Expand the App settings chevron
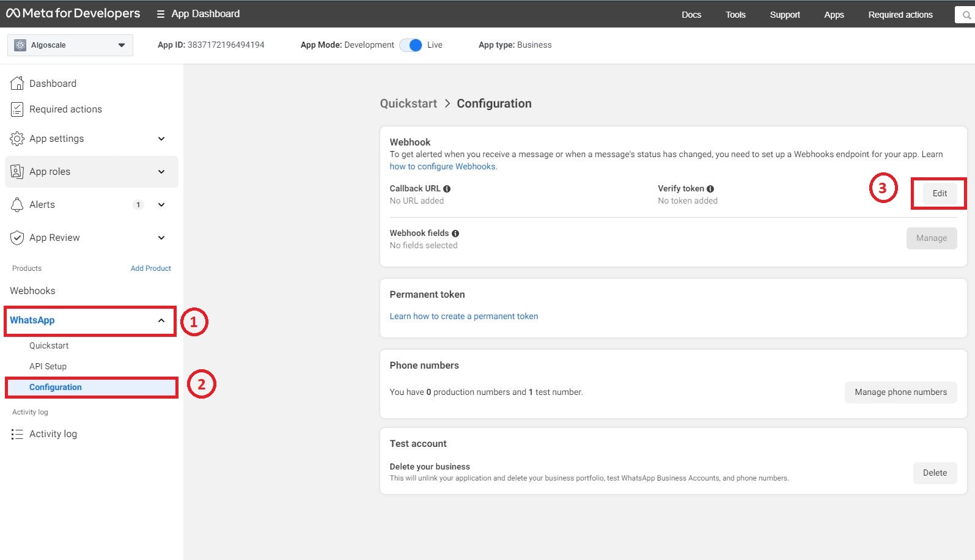 point(161,139)
